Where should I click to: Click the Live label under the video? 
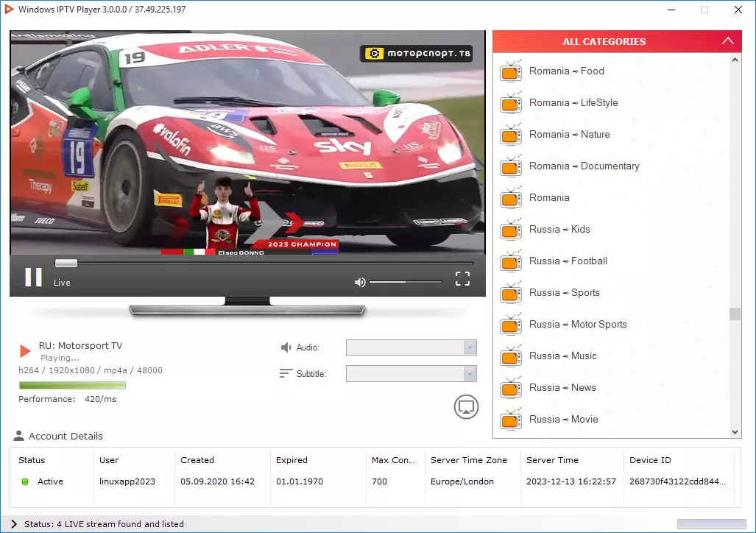pyautogui.click(x=62, y=283)
